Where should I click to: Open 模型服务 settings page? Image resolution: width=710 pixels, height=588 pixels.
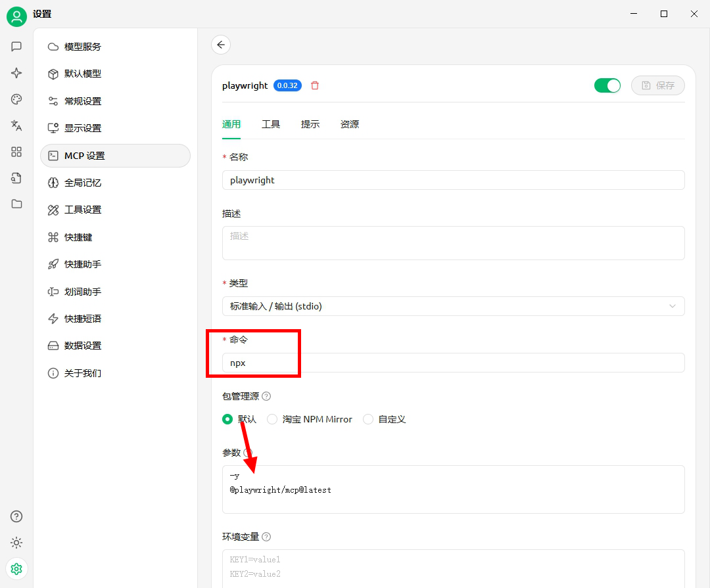pos(116,47)
